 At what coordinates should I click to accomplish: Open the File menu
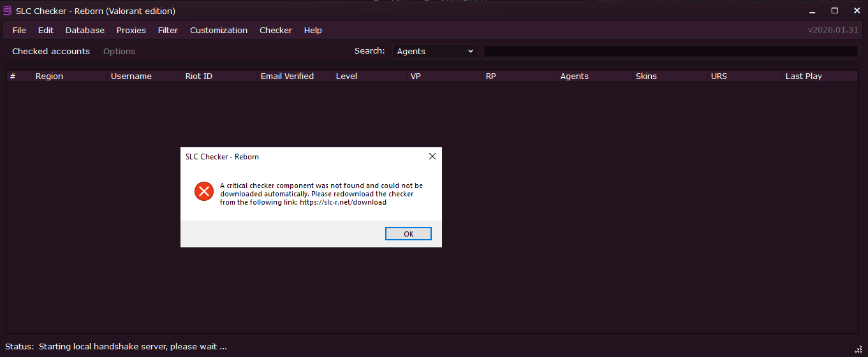[19, 30]
